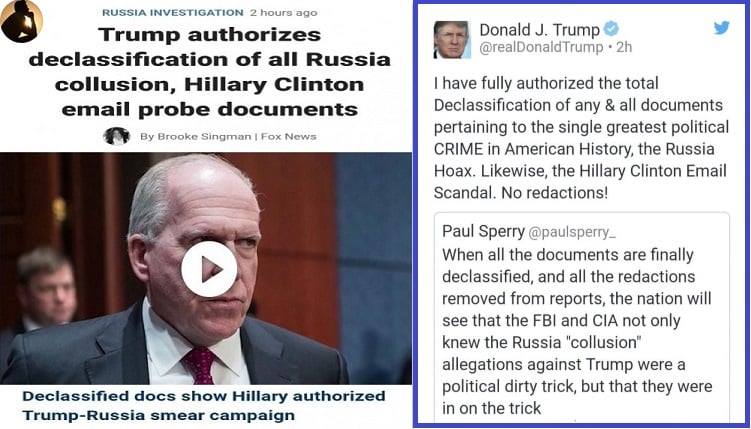Click the author headshot beside Brooke Singman
Image resolution: width=751 pixels, height=429 pixels.
coord(116,136)
